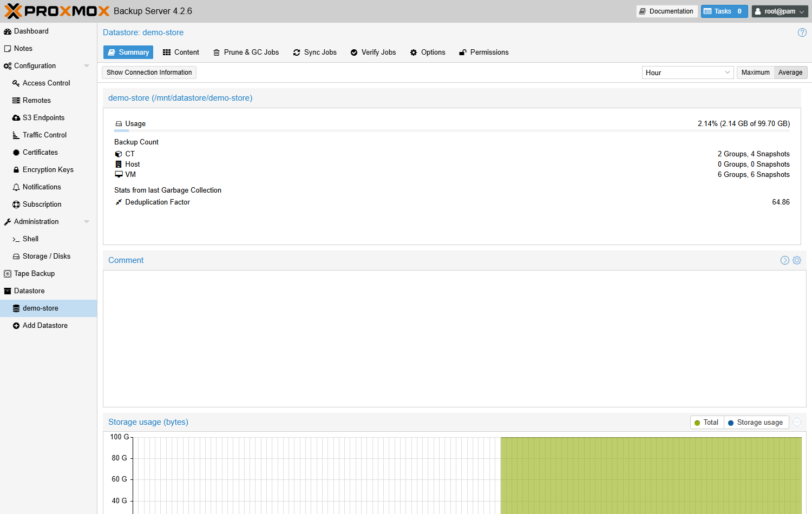Collapse the Storage usage chart panel

click(797, 422)
